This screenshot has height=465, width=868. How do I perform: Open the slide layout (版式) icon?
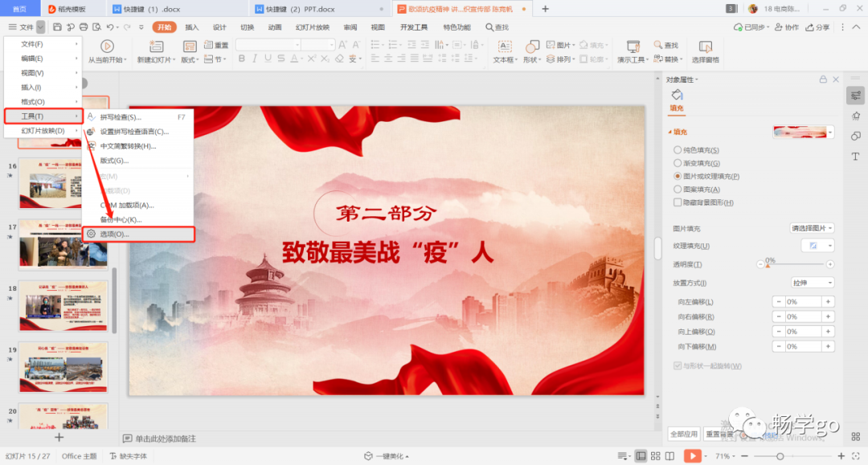(x=190, y=47)
